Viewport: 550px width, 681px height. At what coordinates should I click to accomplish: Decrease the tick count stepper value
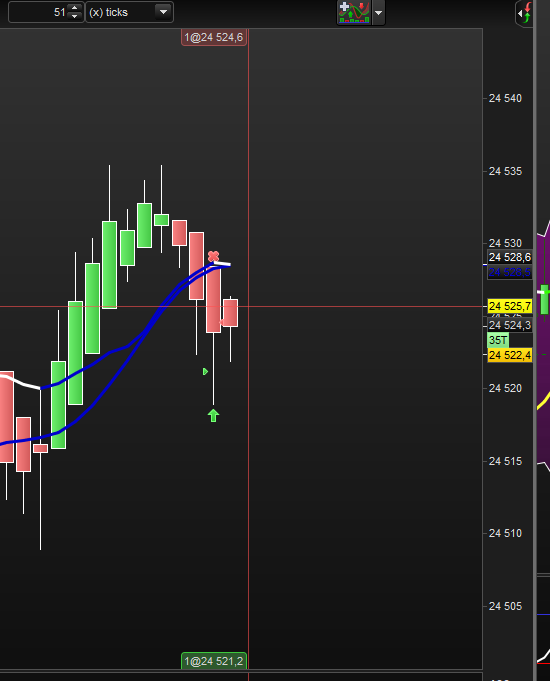pyautogui.click(x=75, y=17)
